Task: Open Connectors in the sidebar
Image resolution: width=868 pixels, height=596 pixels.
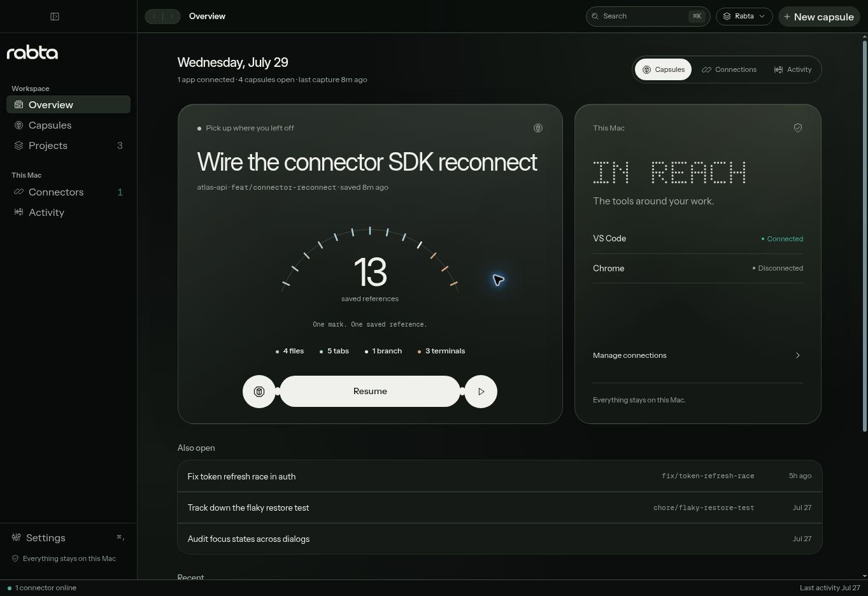Action: [68, 192]
